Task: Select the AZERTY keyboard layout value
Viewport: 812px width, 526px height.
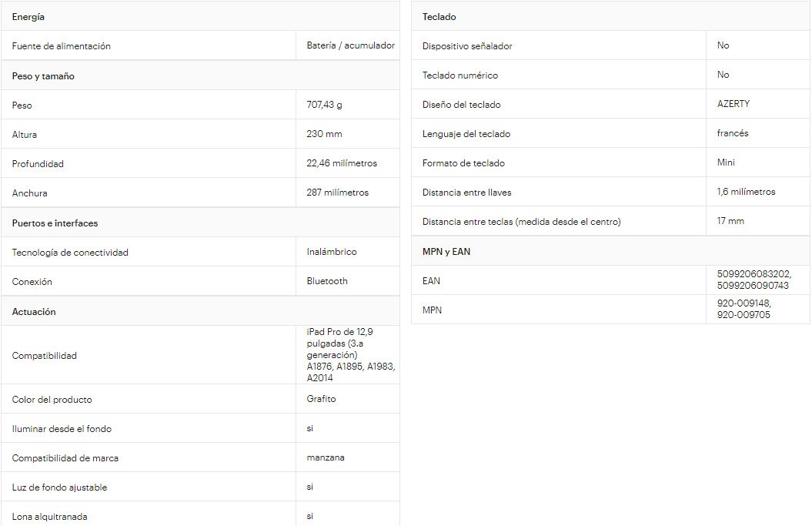Action: pos(733,103)
